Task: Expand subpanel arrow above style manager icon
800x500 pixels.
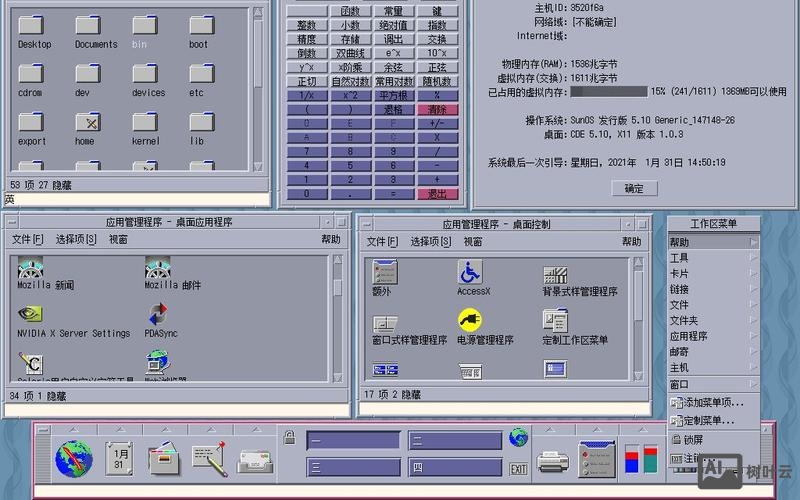Action: pos(597,430)
